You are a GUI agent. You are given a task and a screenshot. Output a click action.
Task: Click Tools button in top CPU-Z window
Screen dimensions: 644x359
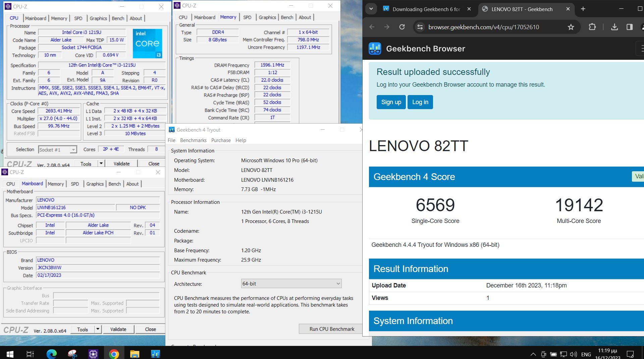86,164
